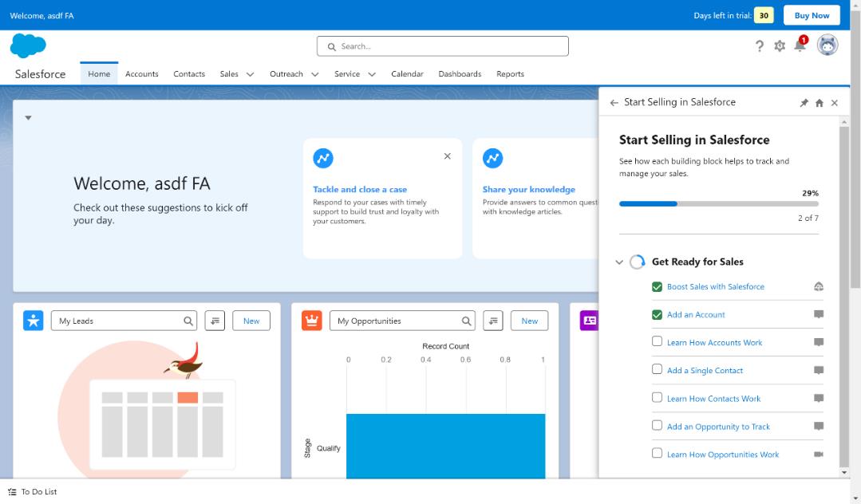
Task: Switch to the Dashboards tab
Action: (460, 74)
